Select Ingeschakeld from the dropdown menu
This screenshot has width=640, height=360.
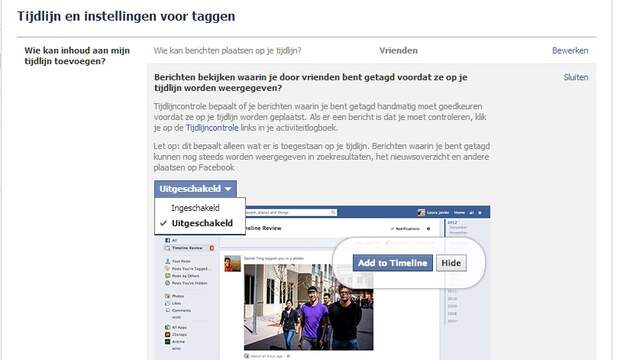point(195,208)
